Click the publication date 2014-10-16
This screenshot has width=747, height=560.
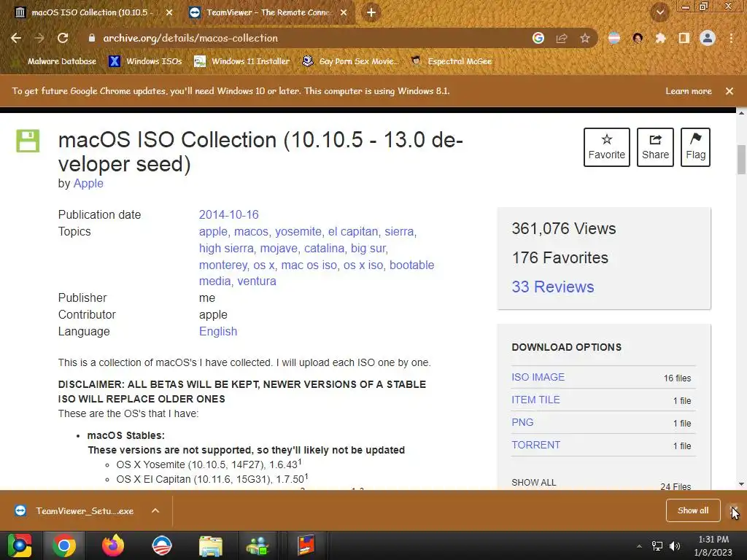[228, 215]
